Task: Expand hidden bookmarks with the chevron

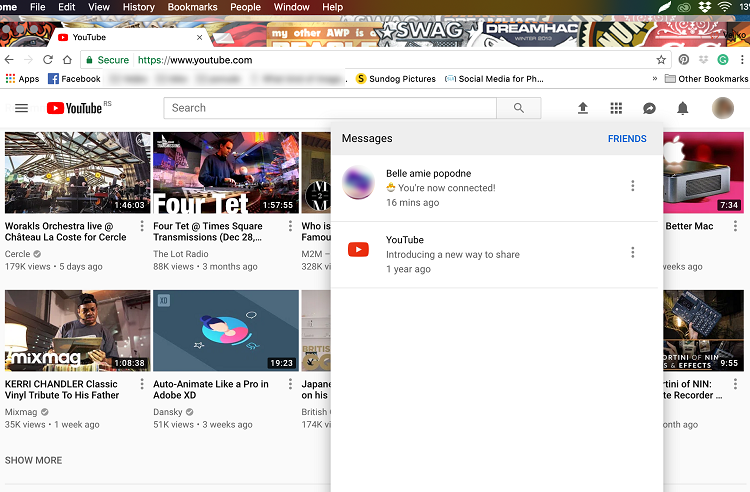Action: pos(654,79)
